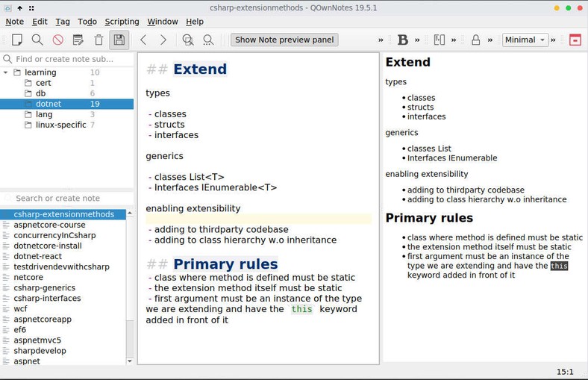Expand the hidden toolbar items after Show Note preview panel

tap(381, 40)
